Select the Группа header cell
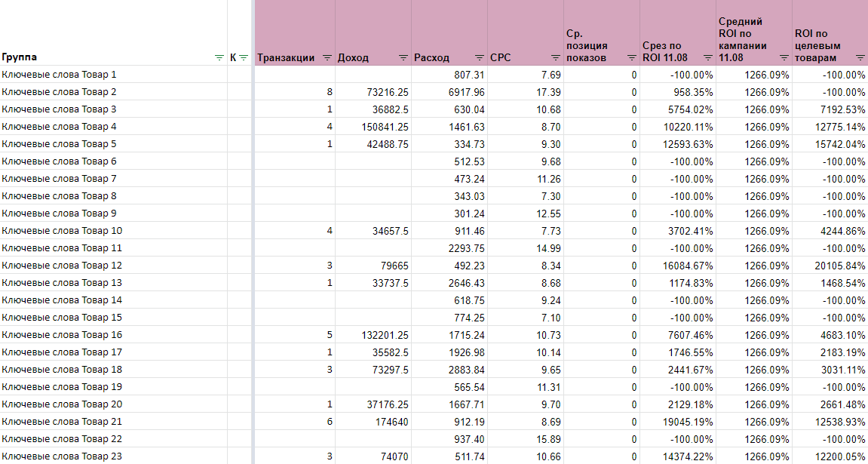868x464 pixels. [113, 32]
